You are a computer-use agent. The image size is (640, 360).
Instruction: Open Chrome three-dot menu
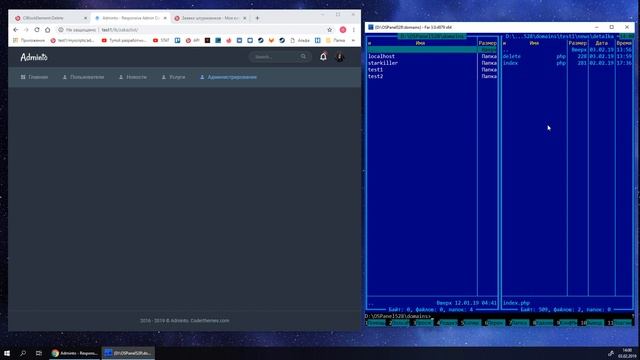click(x=353, y=30)
